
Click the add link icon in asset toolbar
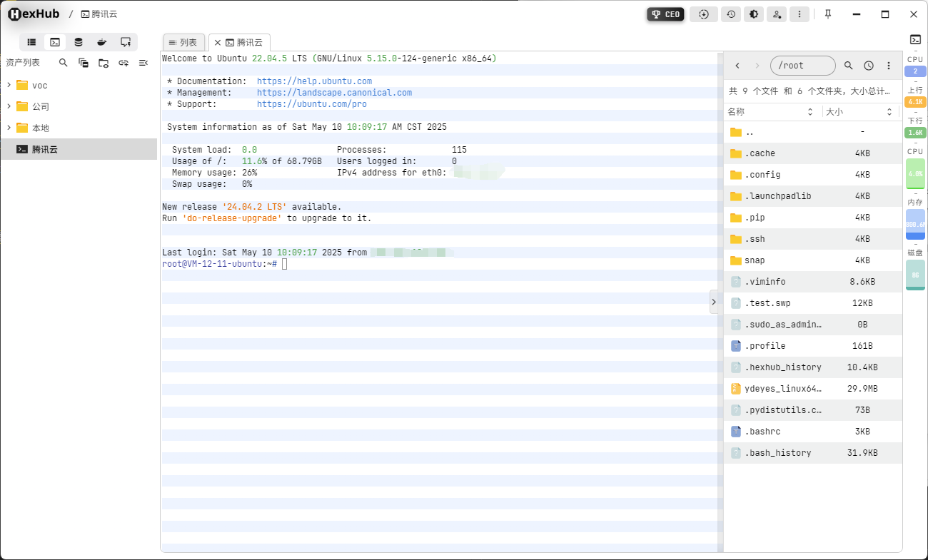pyautogui.click(x=123, y=63)
